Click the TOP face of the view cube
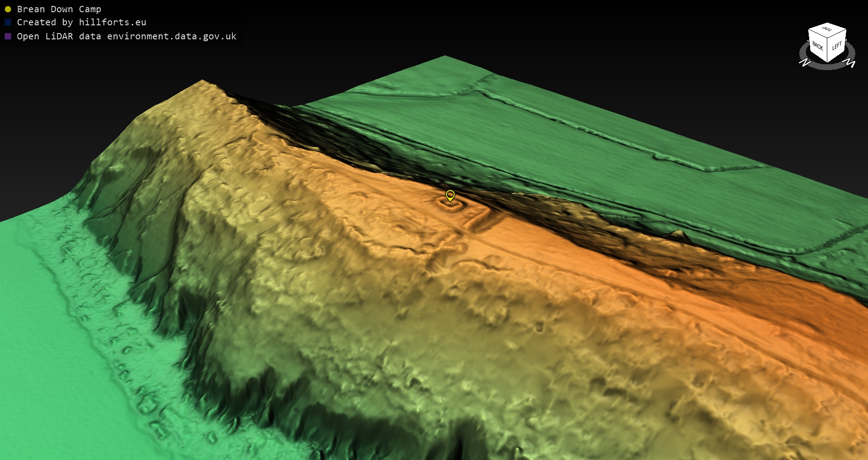Viewport: 868px width, 460px height. point(827,30)
